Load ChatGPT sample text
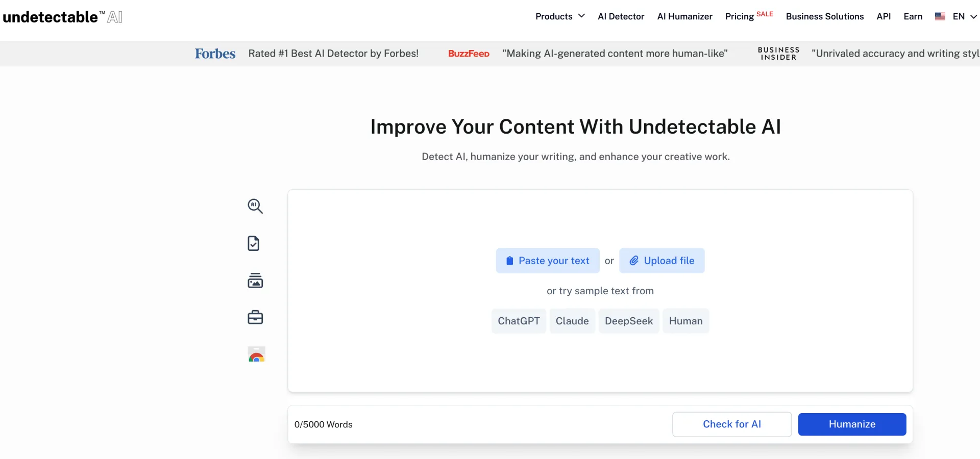The width and height of the screenshot is (980, 459). coord(519,321)
